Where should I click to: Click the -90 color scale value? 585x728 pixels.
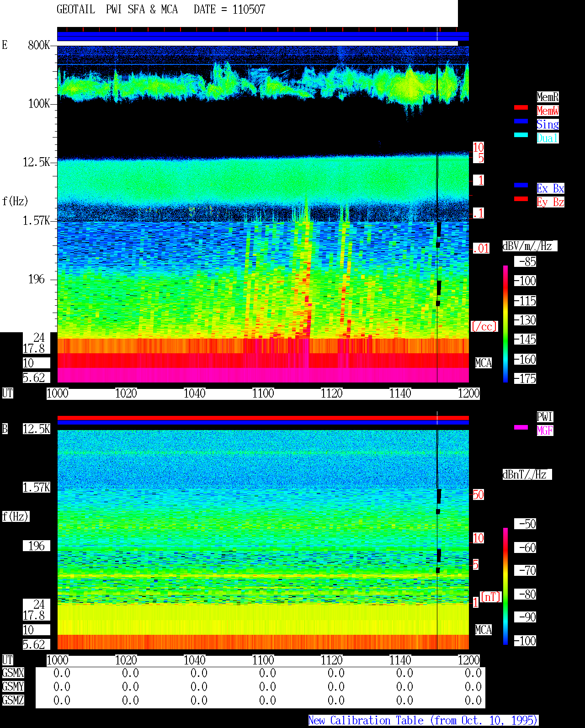tap(525, 617)
